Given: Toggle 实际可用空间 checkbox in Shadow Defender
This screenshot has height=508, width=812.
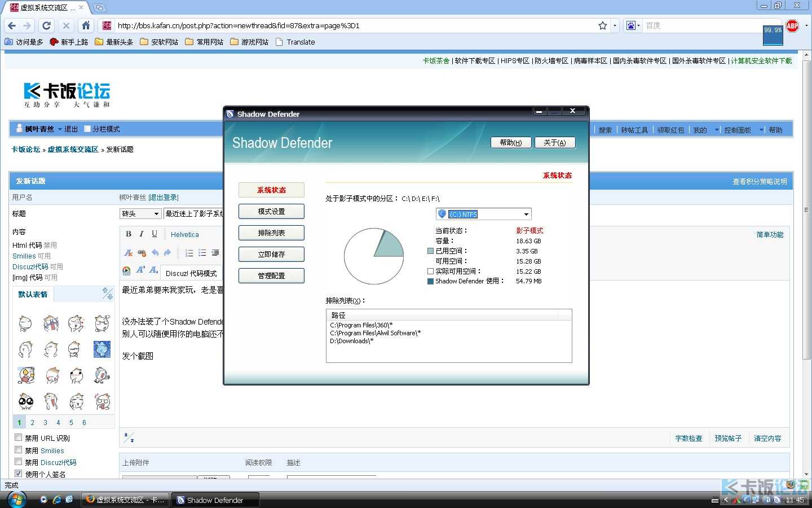Looking at the screenshot, I should pyautogui.click(x=431, y=271).
